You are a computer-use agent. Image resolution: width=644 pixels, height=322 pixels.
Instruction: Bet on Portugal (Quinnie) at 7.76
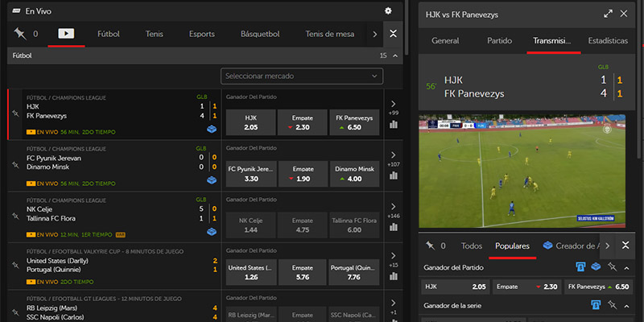354,272
